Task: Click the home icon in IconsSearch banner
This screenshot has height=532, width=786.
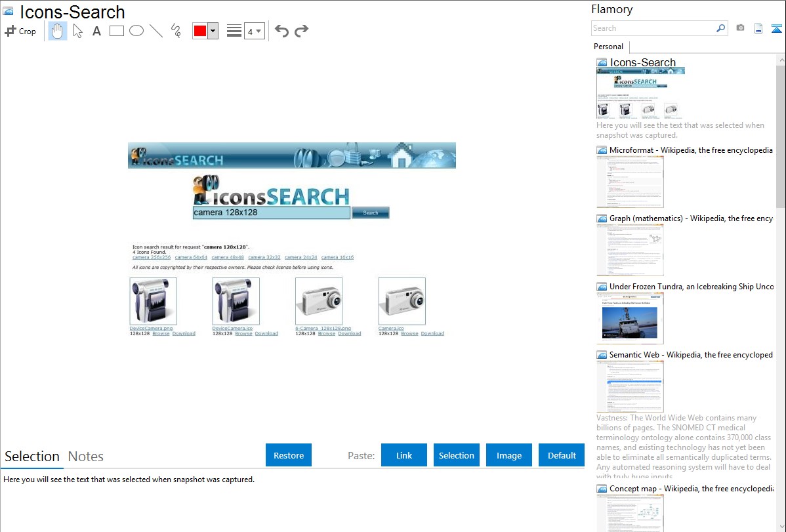Action: point(401,155)
